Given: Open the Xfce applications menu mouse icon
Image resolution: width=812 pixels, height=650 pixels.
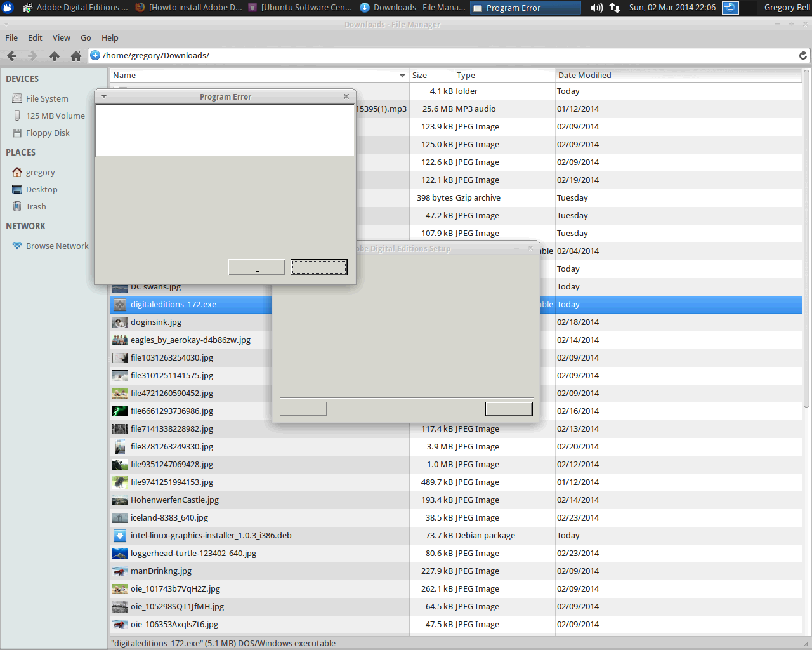Looking at the screenshot, I should [8, 8].
